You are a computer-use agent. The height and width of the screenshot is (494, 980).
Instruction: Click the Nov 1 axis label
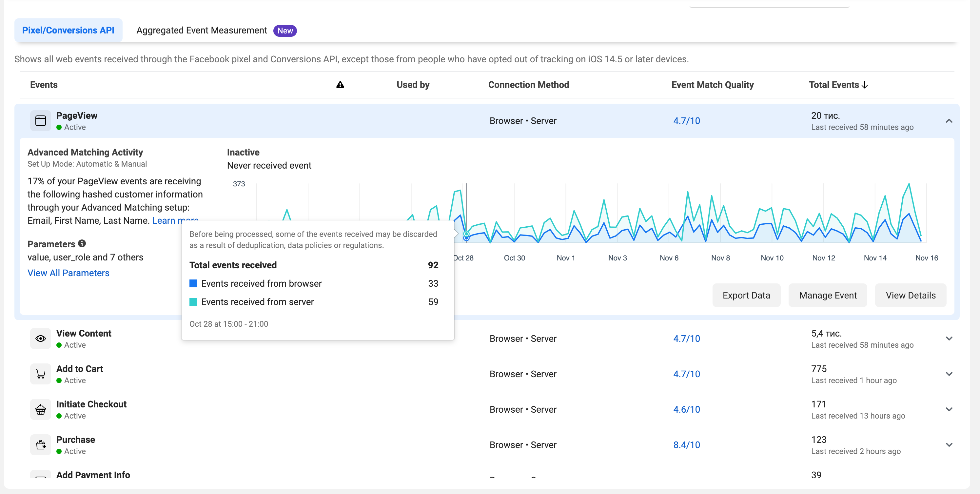point(566,258)
